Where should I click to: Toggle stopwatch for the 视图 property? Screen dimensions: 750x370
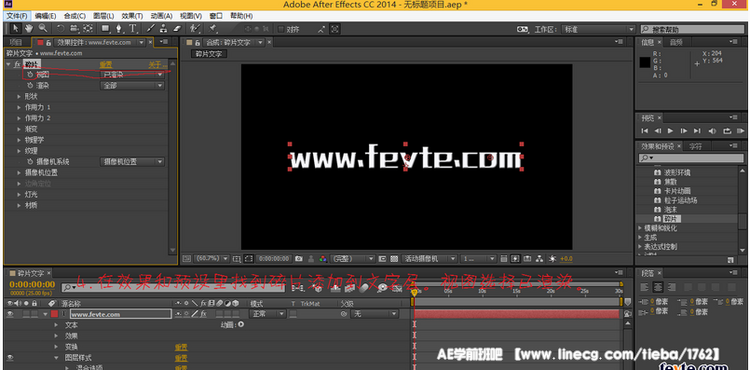click(30, 75)
